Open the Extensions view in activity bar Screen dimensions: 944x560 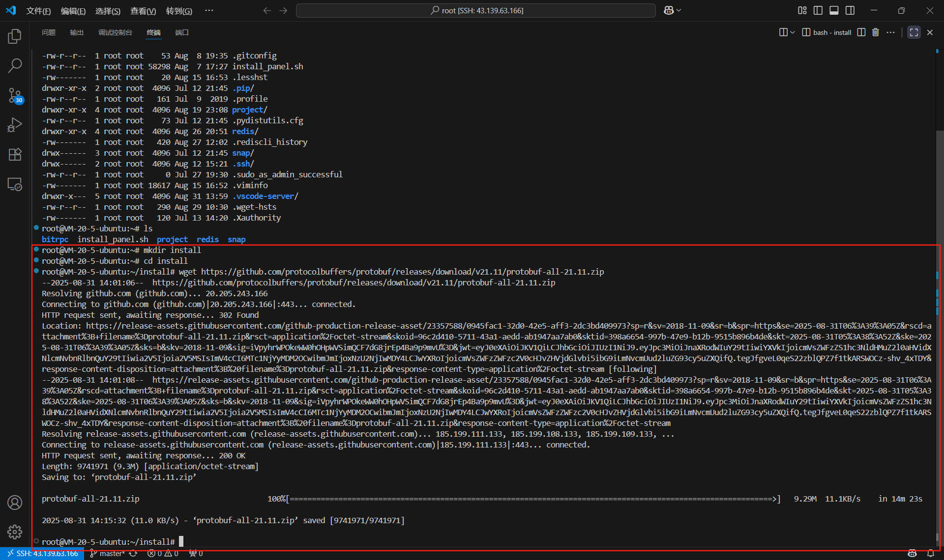(x=15, y=154)
